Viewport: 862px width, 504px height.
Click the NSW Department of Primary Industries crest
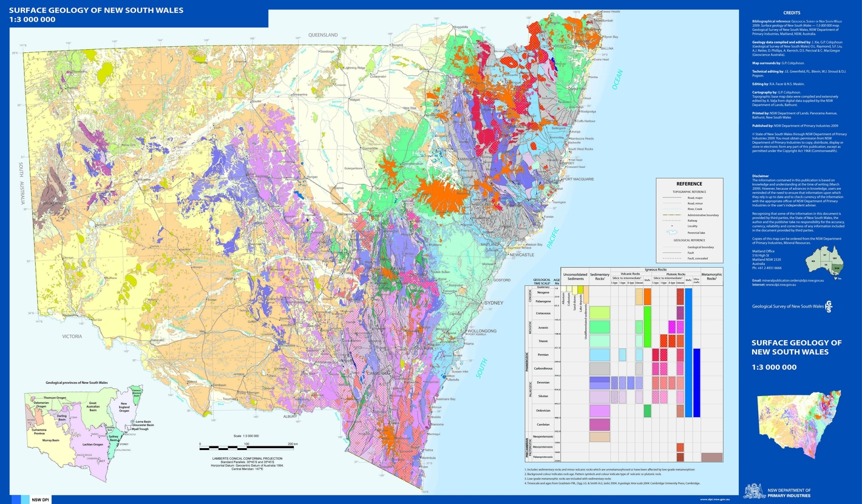pyautogui.click(x=755, y=490)
